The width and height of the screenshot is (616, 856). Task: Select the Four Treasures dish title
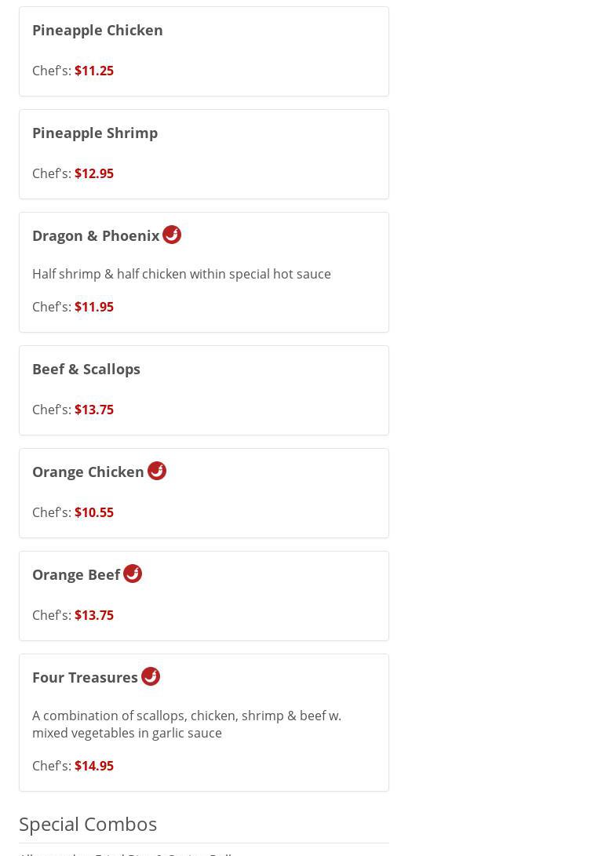85,677
